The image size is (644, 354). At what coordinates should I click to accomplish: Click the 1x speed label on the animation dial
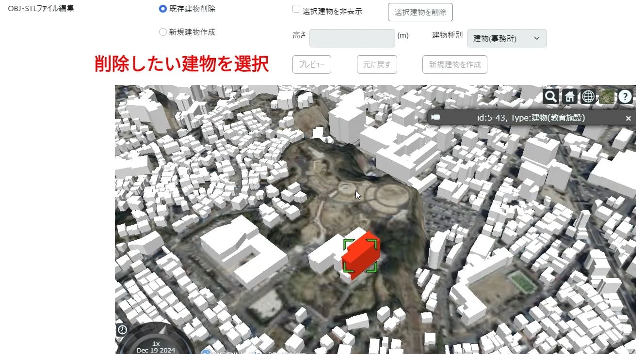pyautogui.click(x=156, y=343)
